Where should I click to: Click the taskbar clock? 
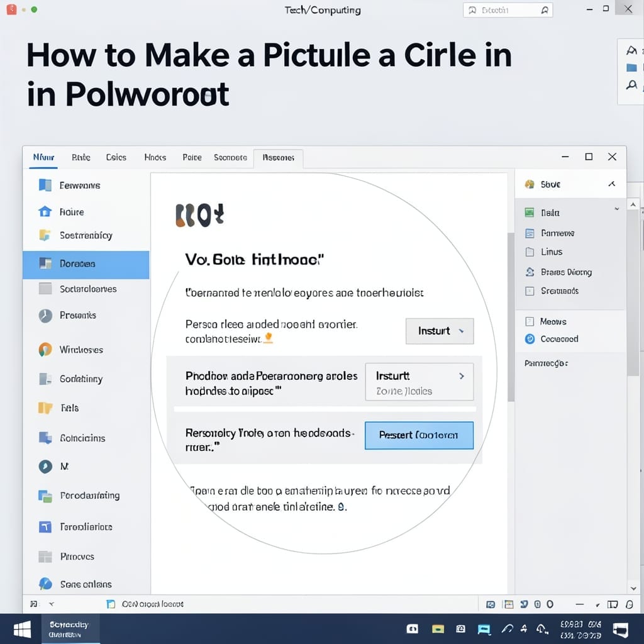(x=580, y=629)
